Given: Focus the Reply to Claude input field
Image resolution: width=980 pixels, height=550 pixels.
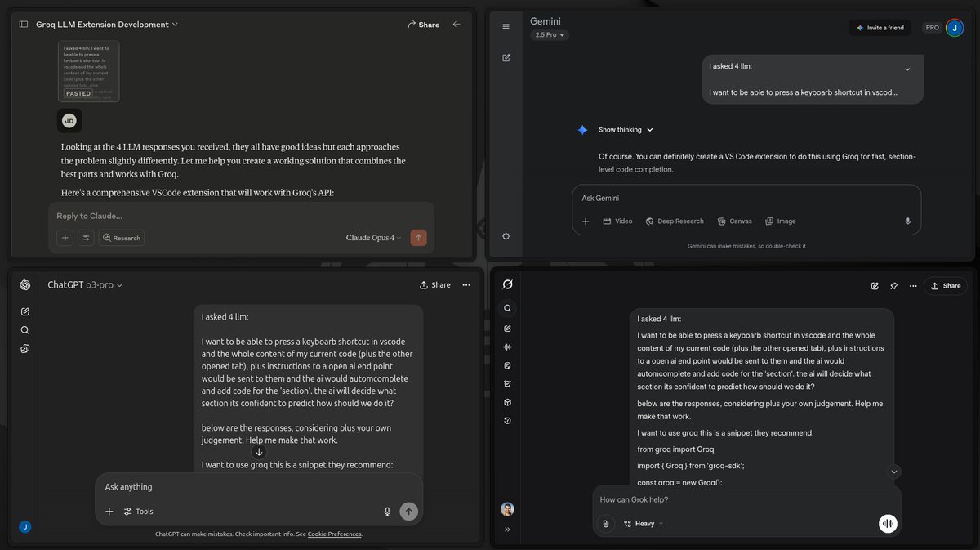Looking at the screenshot, I should coord(241,216).
